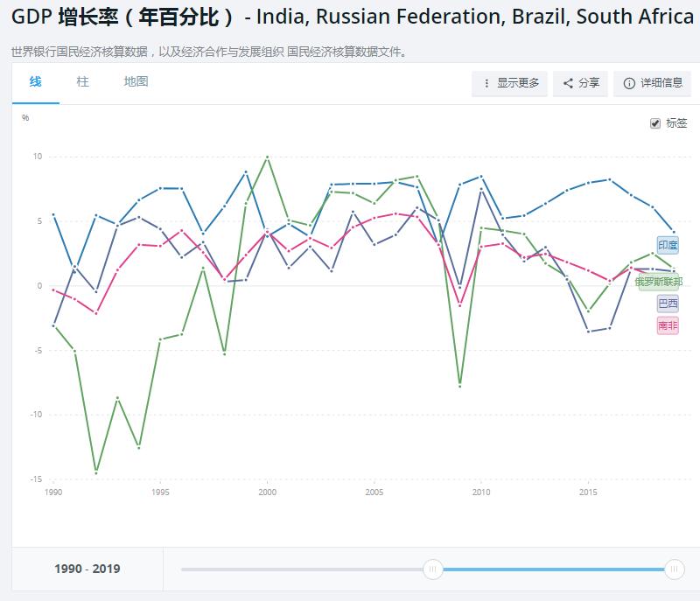
Task: Click the 南非 series label
Action: pos(668,325)
